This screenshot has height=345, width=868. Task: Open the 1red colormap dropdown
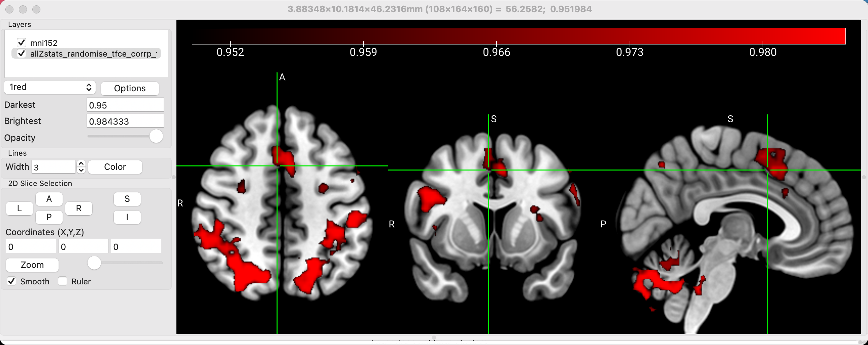click(49, 87)
